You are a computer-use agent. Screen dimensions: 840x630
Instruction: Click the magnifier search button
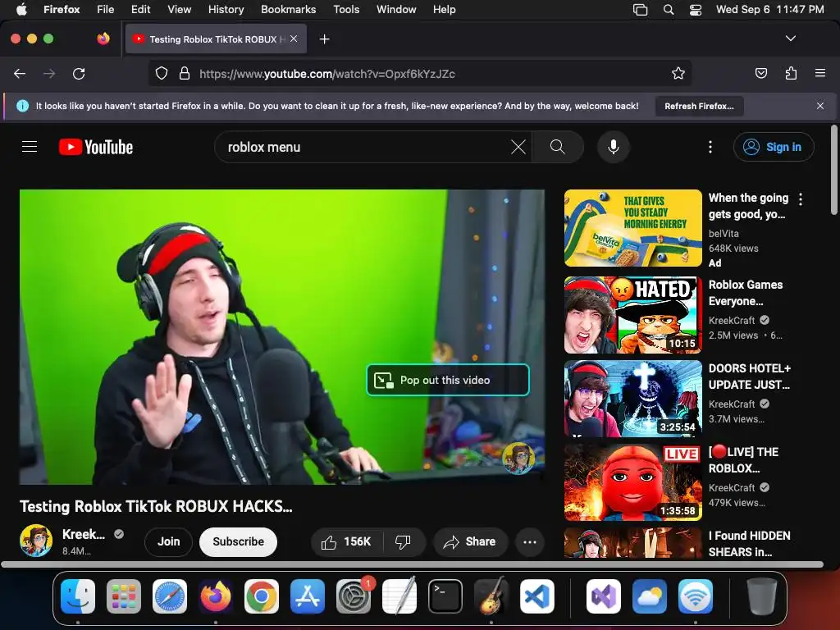coord(557,147)
